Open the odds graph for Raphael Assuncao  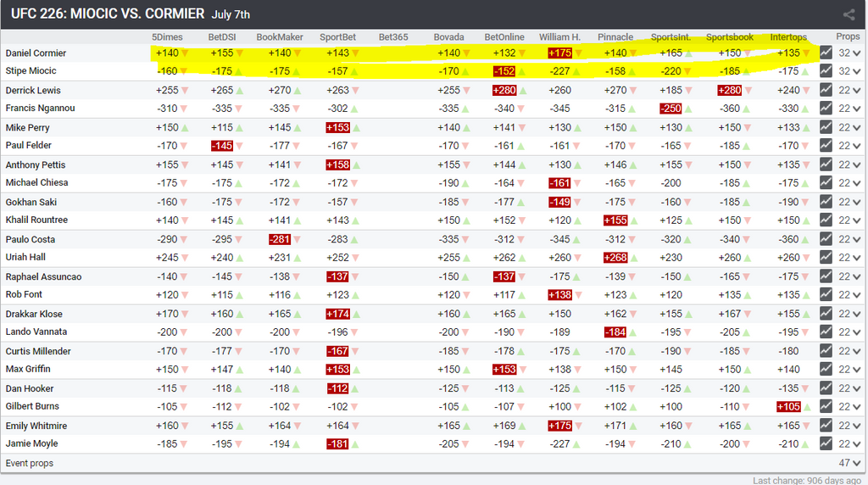pos(826,276)
